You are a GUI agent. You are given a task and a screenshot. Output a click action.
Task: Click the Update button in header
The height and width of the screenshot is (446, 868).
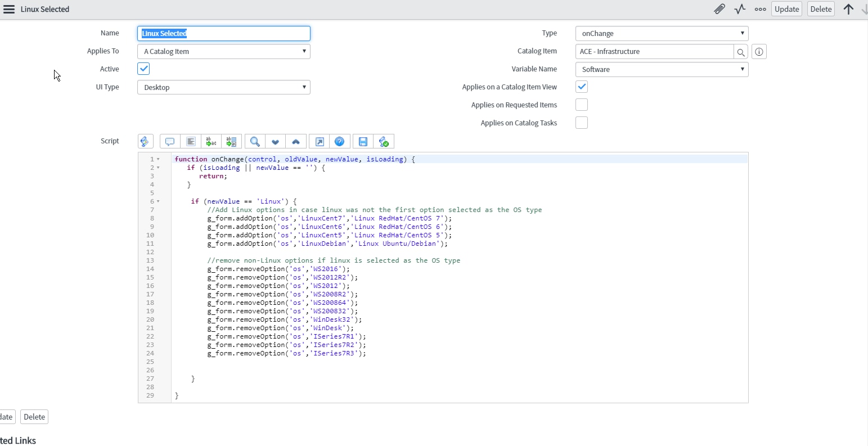(786, 9)
